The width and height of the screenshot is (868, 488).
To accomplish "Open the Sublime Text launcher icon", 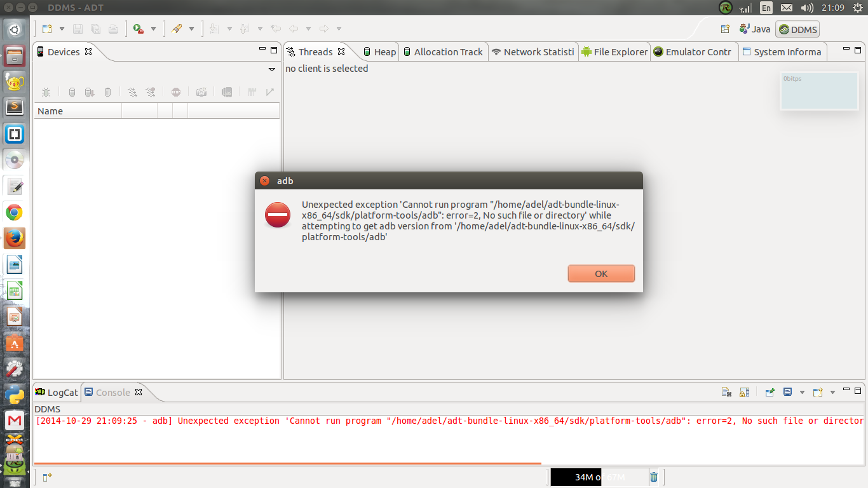I will (x=15, y=107).
